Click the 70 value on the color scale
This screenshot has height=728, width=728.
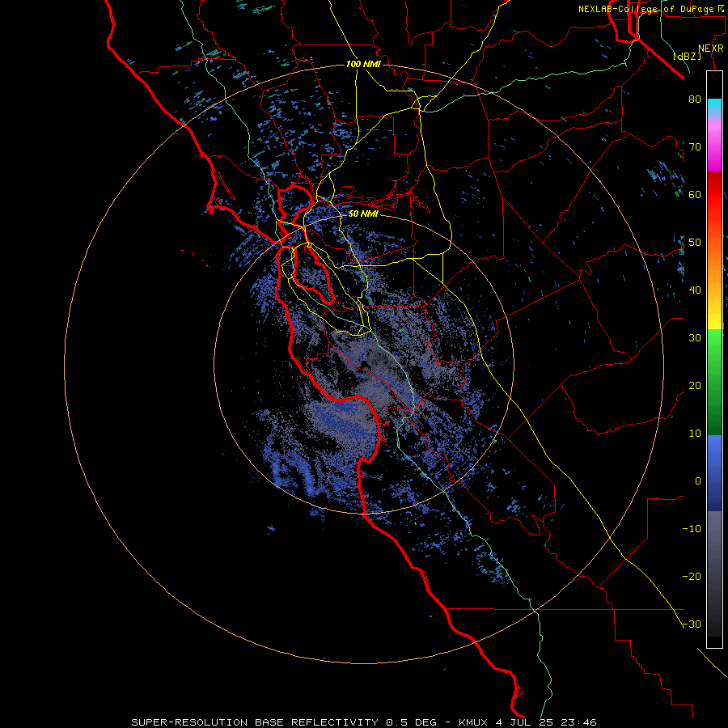point(695,146)
